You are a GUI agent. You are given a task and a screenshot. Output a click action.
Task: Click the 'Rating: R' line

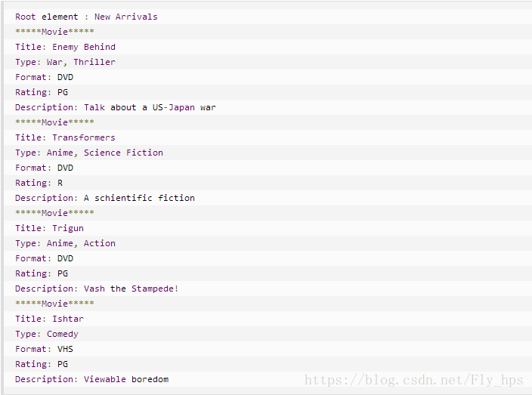tap(39, 183)
